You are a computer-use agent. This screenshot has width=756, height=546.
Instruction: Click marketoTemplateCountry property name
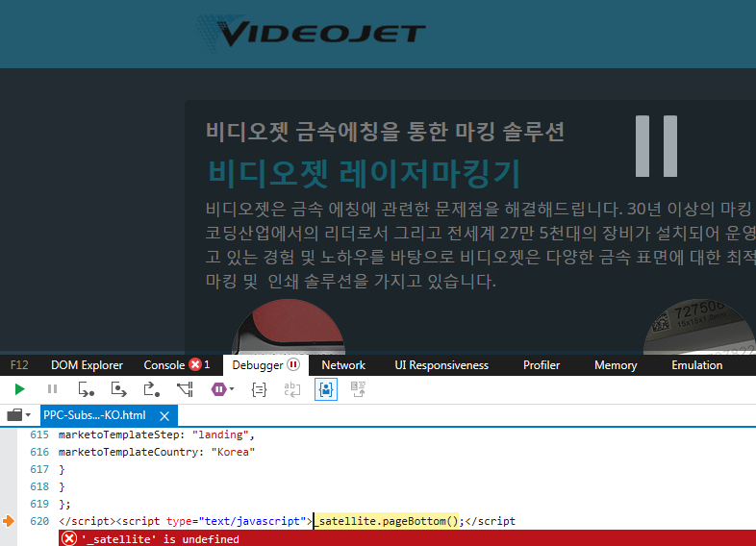[128, 452]
